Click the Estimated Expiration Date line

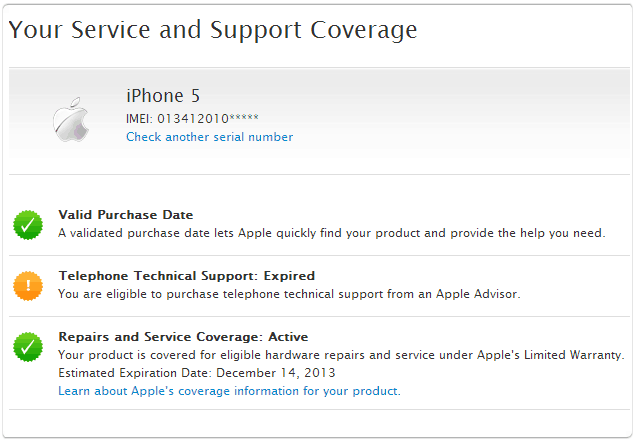coord(196,373)
